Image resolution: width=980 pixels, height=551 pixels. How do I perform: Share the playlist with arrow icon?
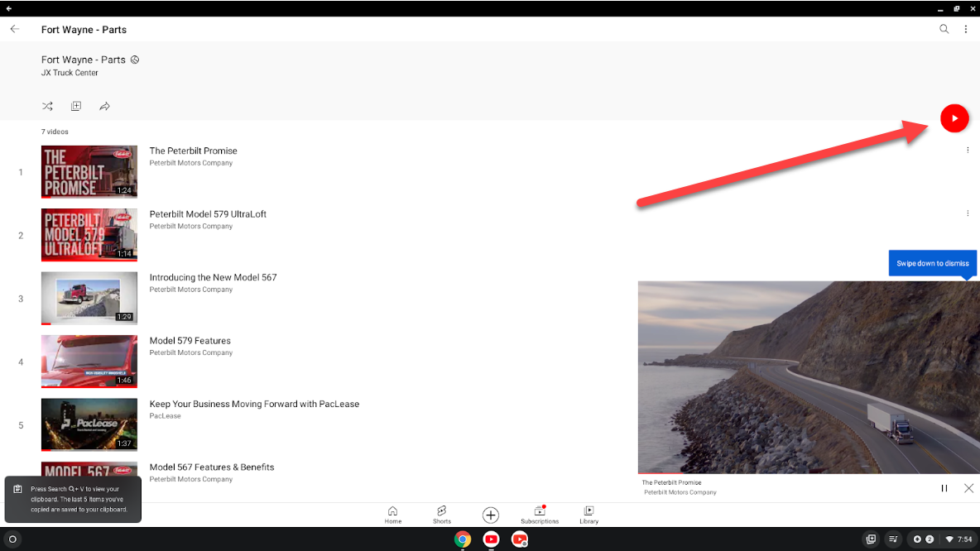[104, 106]
